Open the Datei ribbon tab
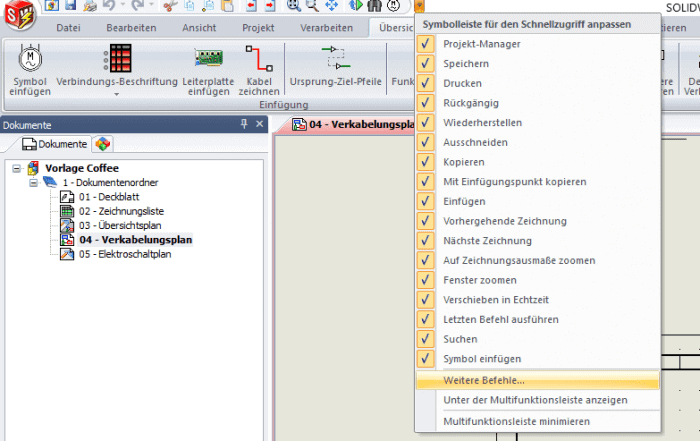The width and height of the screenshot is (700, 441). 68,28
